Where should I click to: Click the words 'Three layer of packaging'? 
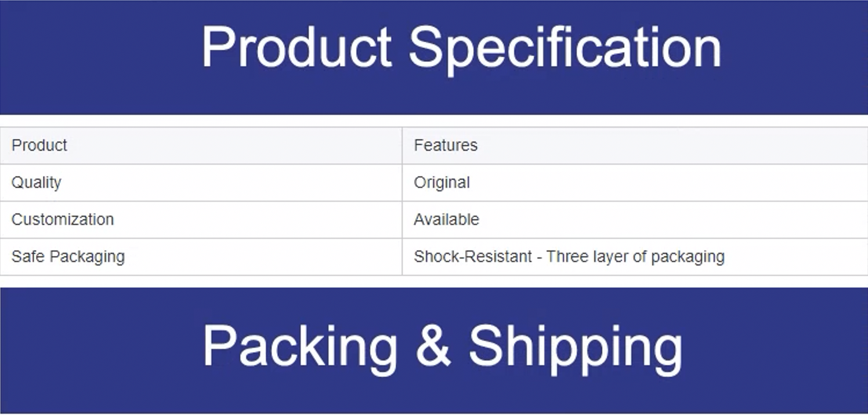click(x=635, y=256)
